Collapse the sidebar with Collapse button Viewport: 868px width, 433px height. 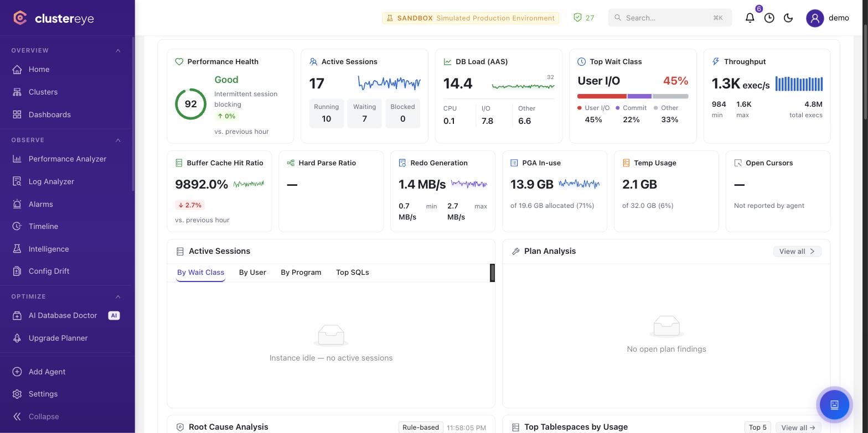pyautogui.click(x=36, y=416)
